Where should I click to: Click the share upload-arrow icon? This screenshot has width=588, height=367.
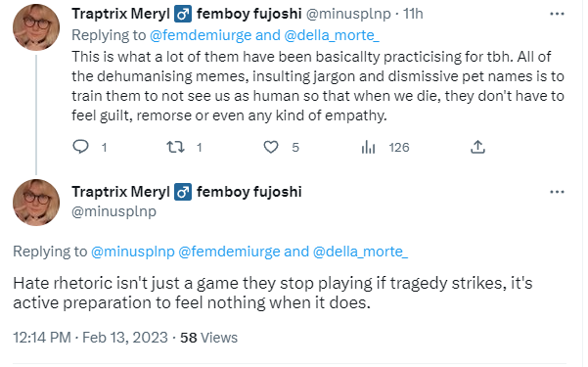pyautogui.click(x=477, y=147)
